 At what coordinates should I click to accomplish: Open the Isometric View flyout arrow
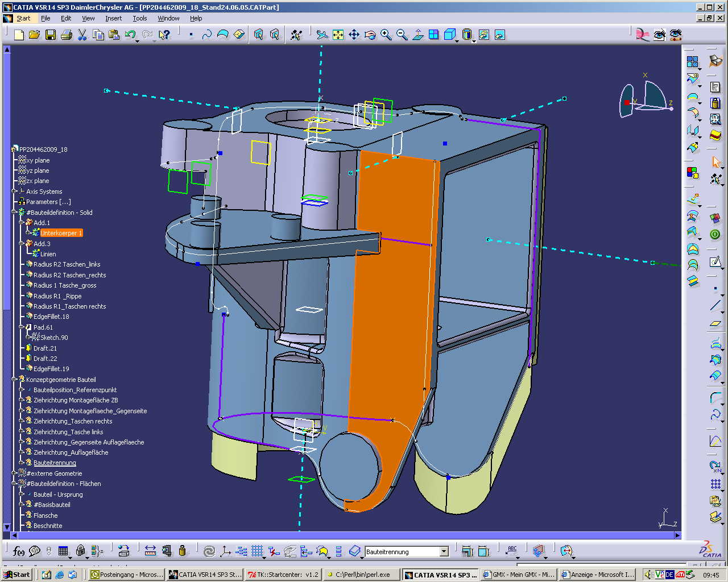click(457, 41)
